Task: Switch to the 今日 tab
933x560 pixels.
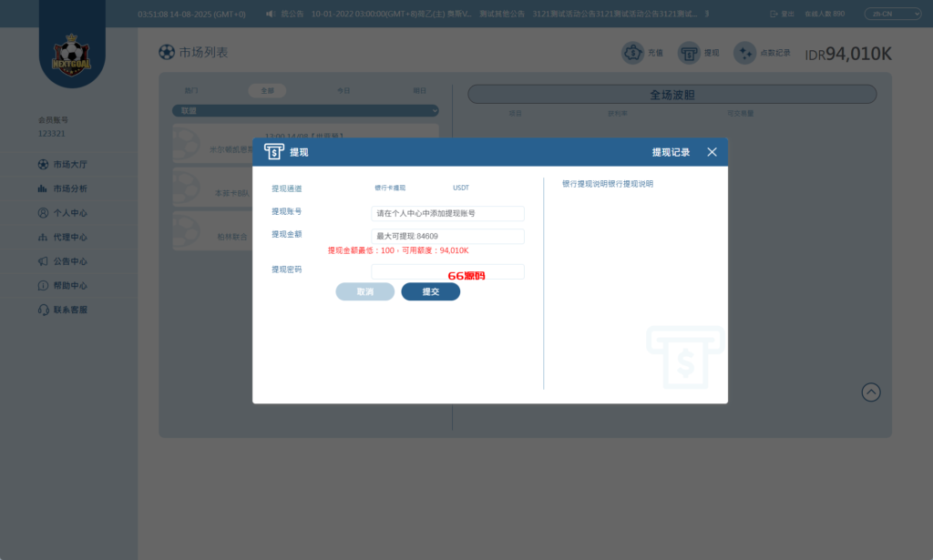Action: [x=343, y=90]
